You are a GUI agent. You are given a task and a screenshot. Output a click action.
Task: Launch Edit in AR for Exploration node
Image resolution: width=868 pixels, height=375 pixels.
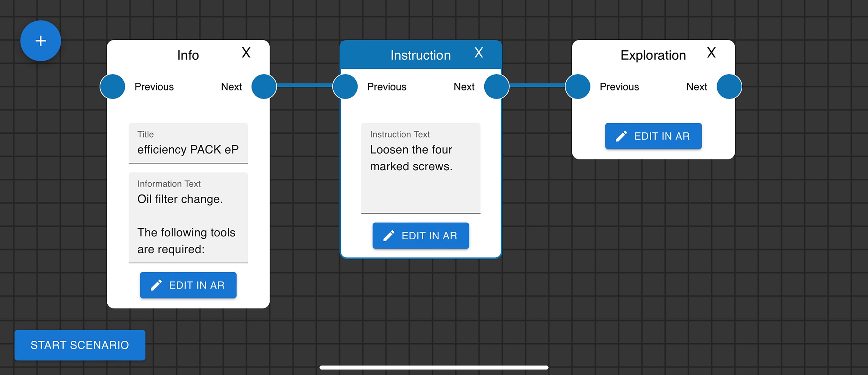pyautogui.click(x=653, y=136)
